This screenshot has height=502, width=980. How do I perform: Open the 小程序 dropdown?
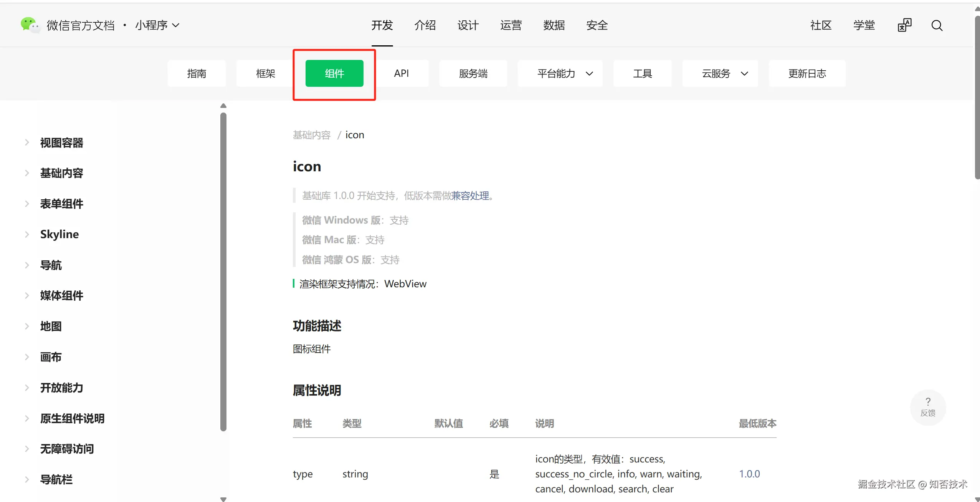157,25
